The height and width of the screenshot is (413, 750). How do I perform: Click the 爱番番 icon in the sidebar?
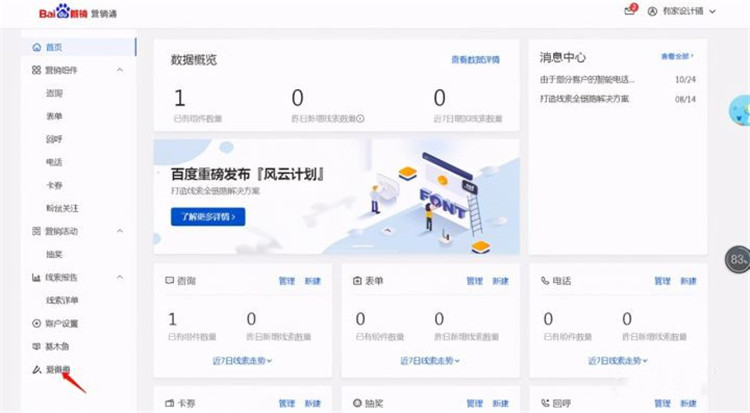click(37, 370)
